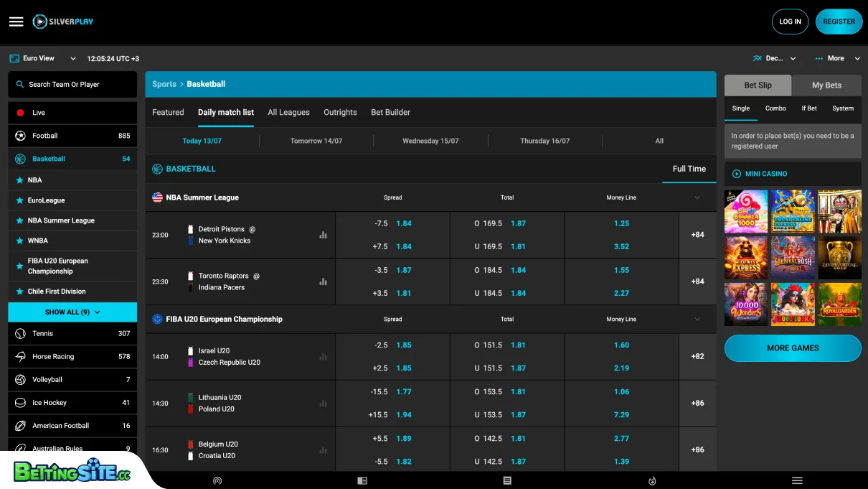Select the Combo bet type
This screenshot has width=868, height=489.
pyautogui.click(x=775, y=108)
